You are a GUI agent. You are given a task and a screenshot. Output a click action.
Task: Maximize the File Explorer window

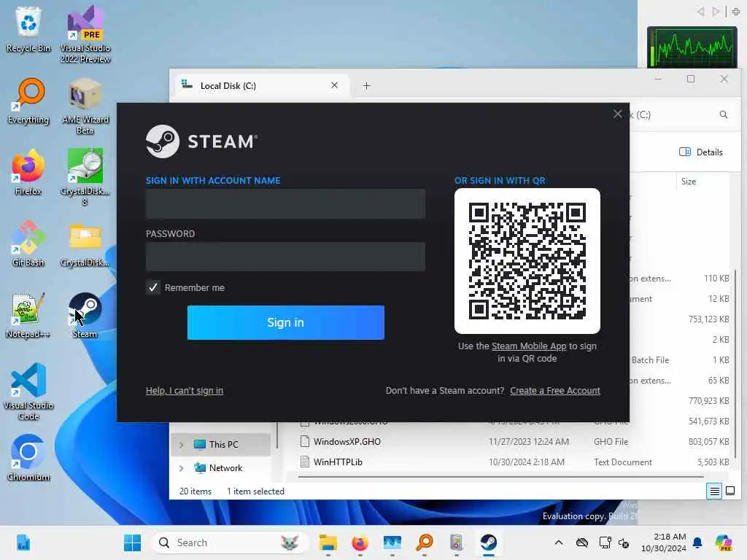[691, 79]
